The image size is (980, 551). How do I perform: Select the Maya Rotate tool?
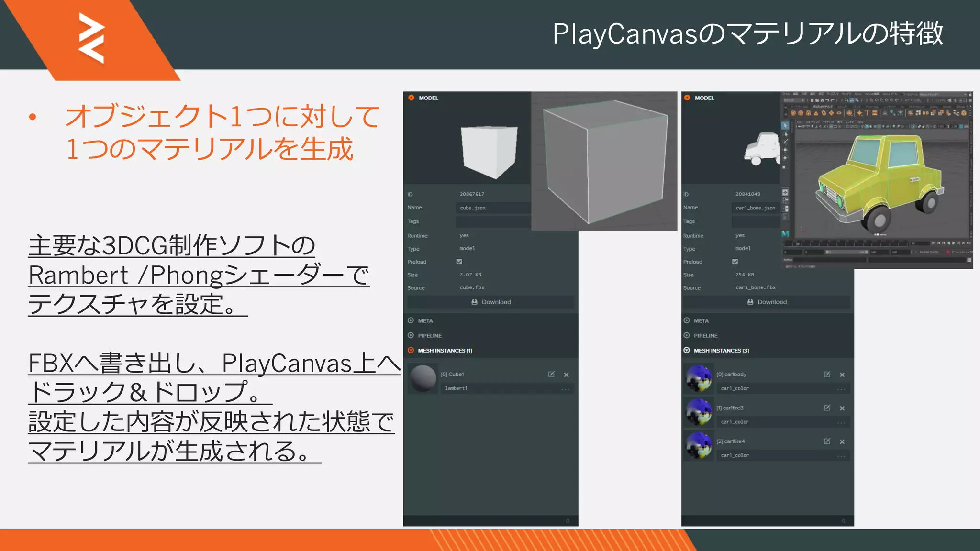click(x=785, y=158)
